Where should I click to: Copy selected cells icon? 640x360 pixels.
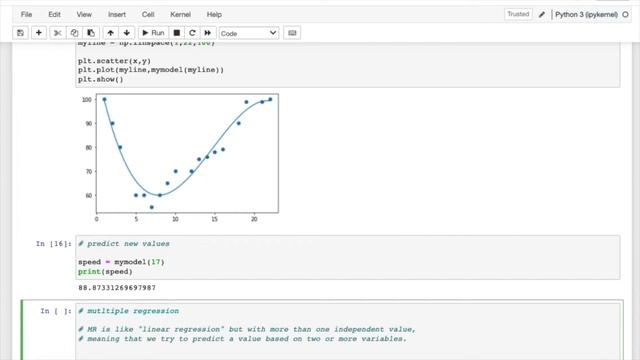[74, 33]
